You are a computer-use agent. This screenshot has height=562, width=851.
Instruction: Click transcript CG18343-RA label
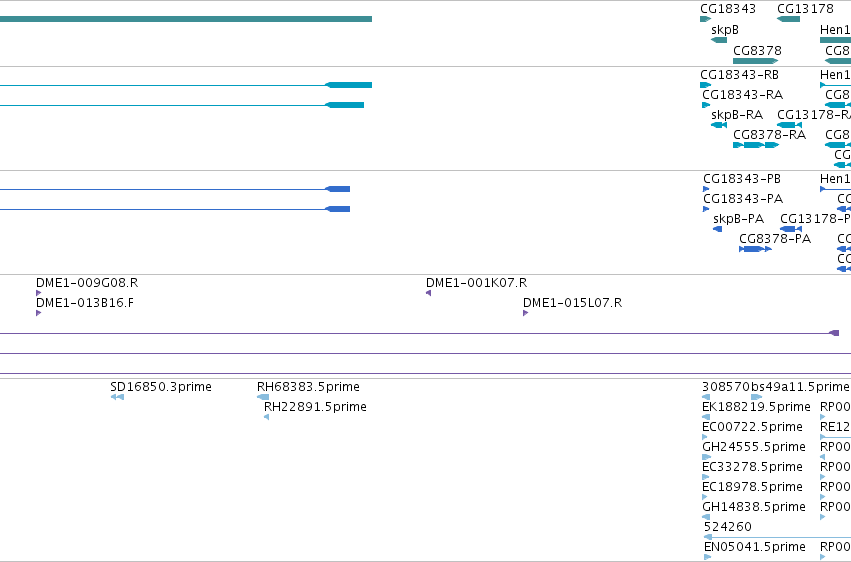[x=742, y=94]
